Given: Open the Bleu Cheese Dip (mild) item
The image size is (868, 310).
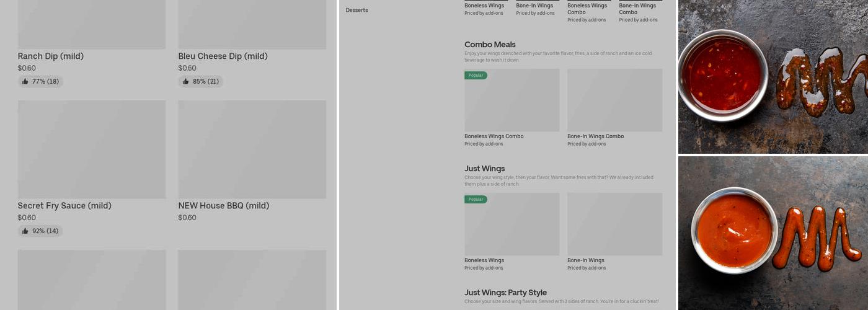Looking at the screenshot, I should pos(223,56).
